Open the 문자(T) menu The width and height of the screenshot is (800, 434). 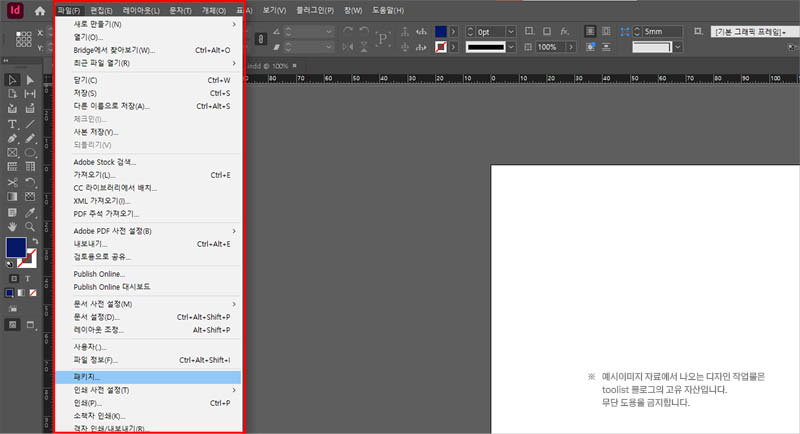[180, 10]
